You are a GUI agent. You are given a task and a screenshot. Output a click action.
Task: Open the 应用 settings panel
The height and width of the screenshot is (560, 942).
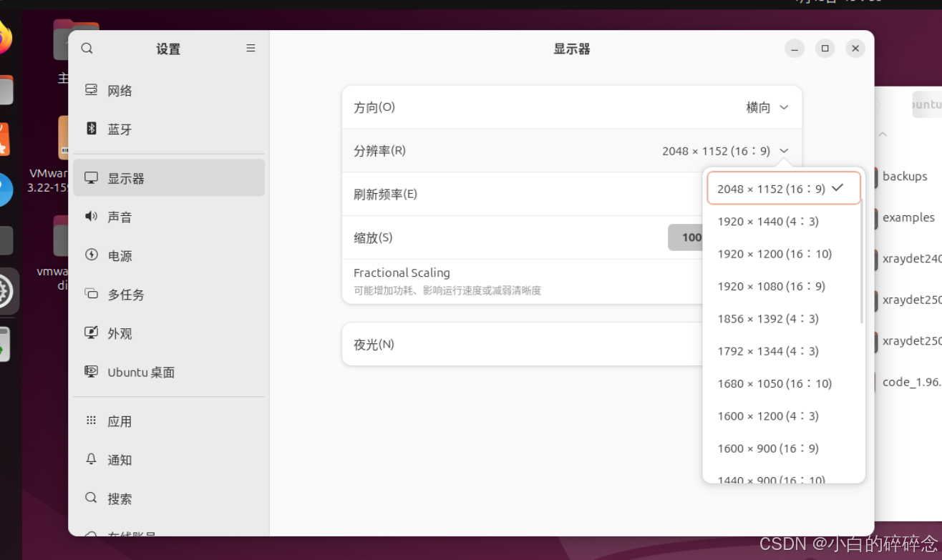pyautogui.click(x=169, y=421)
